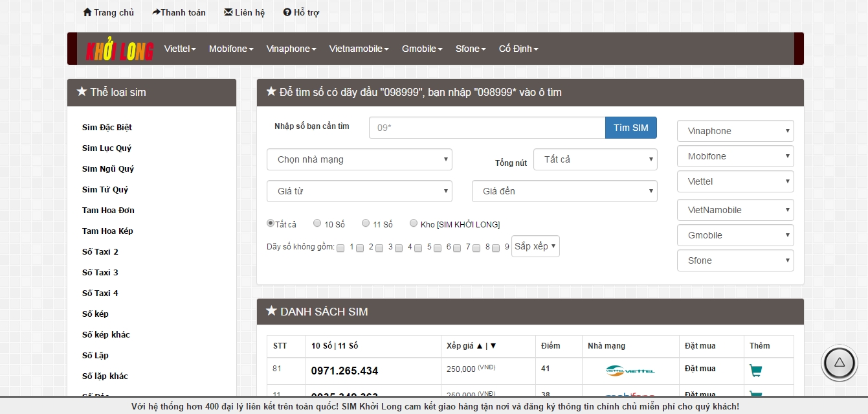
Task: Open the Gmobile dropdown on the right panel
Action: click(735, 235)
